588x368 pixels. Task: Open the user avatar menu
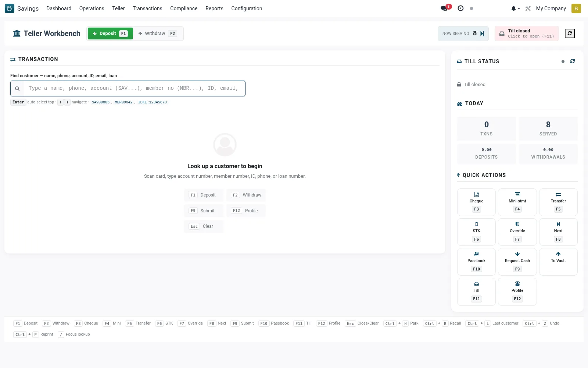[x=576, y=8]
